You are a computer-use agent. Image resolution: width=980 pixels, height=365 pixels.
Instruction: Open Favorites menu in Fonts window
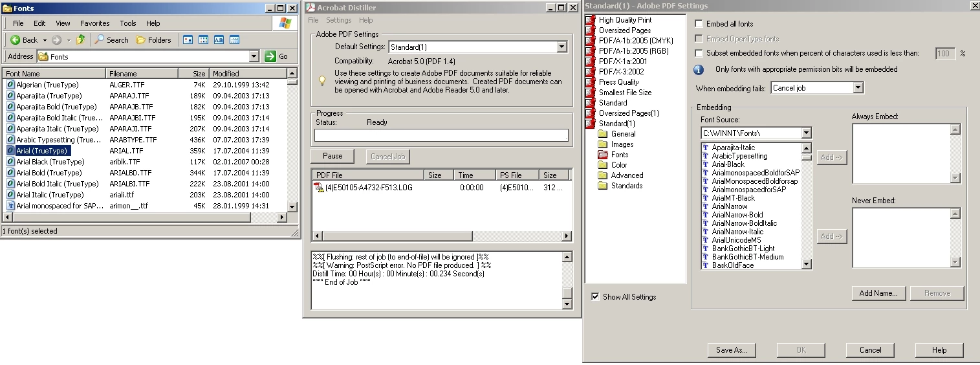point(94,23)
